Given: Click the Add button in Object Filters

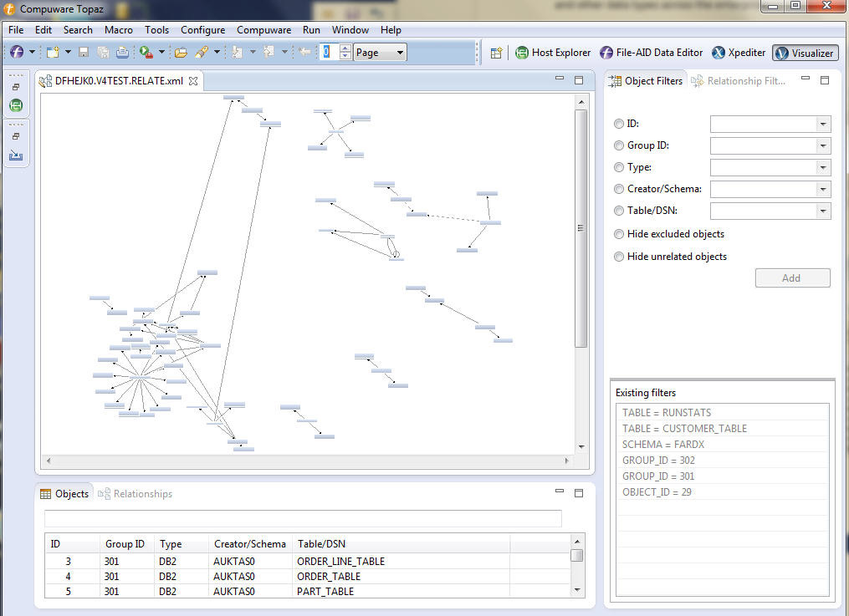Looking at the screenshot, I should click(x=791, y=277).
